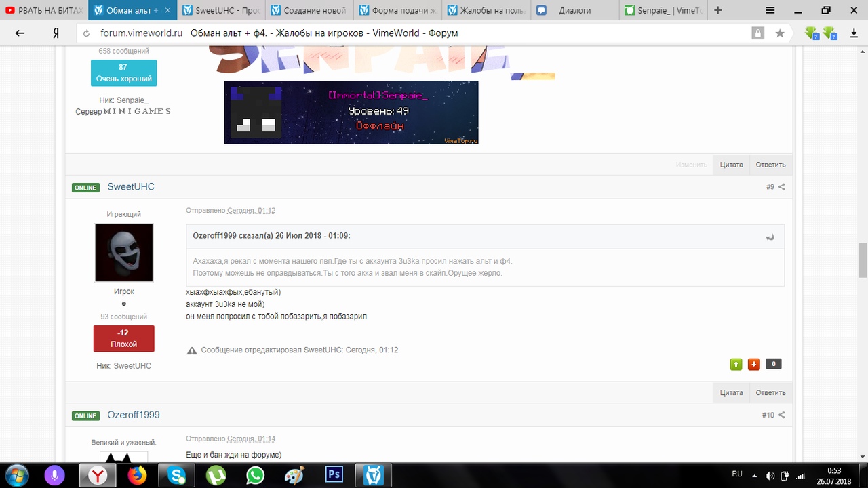This screenshot has width=868, height=488.
Task: Click the RU language indicator
Action: point(737,474)
